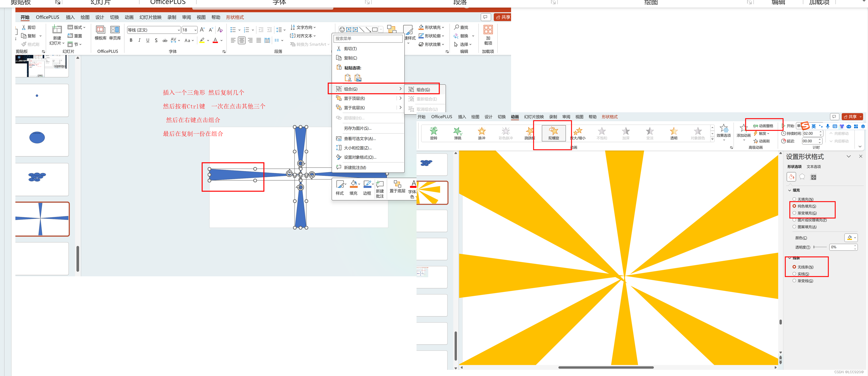Click the 动画窗格 animation pane button
The width and height of the screenshot is (868, 376).
[x=763, y=126]
